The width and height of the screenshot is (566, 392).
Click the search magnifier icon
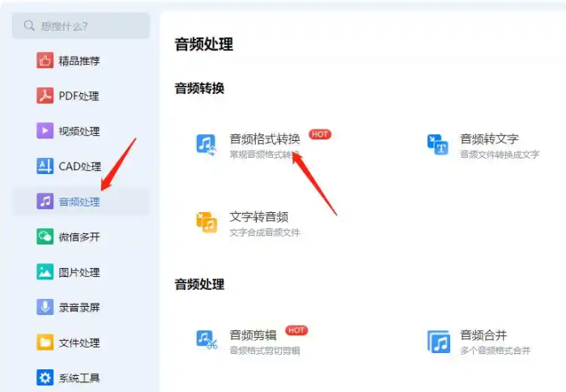29,26
